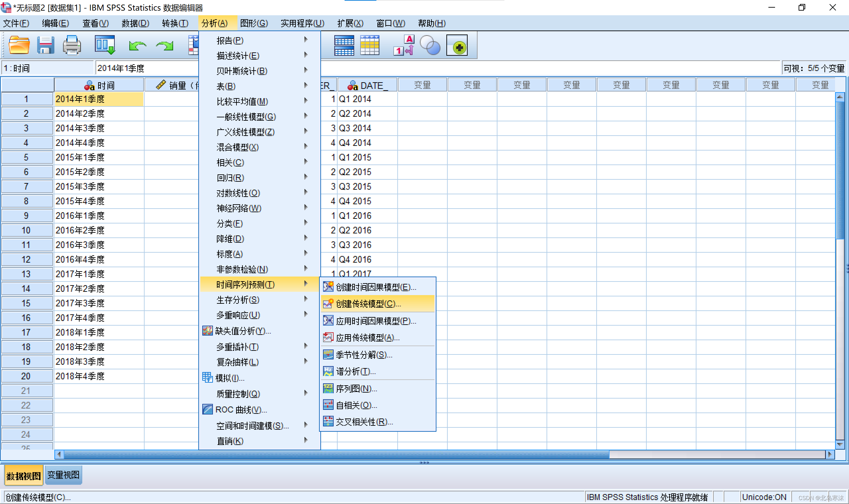This screenshot has width=849, height=504.
Task: Click the overlapping circles Use Sets icon
Action: pos(429,46)
